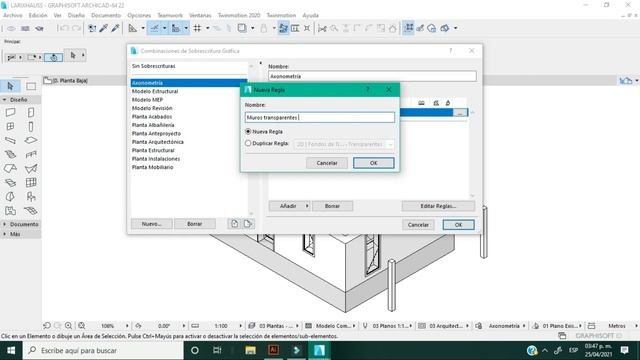Click the Pick Up Parameters eyedropper icon
The image size is (640, 360).
click(104, 28)
